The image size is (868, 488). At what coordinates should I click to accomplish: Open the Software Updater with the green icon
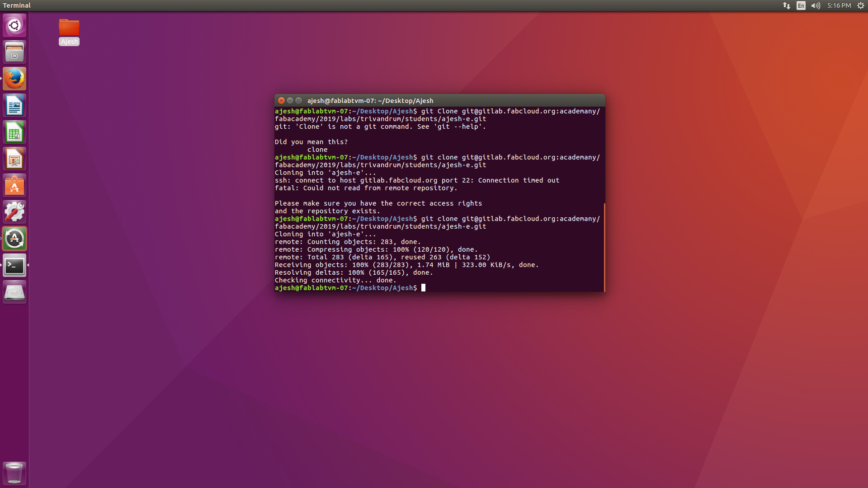(x=14, y=239)
